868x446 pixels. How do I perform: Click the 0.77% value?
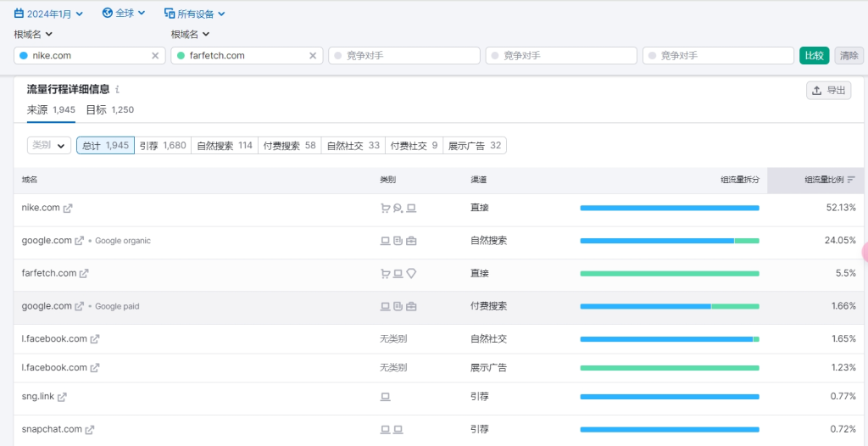pyautogui.click(x=843, y=397)
